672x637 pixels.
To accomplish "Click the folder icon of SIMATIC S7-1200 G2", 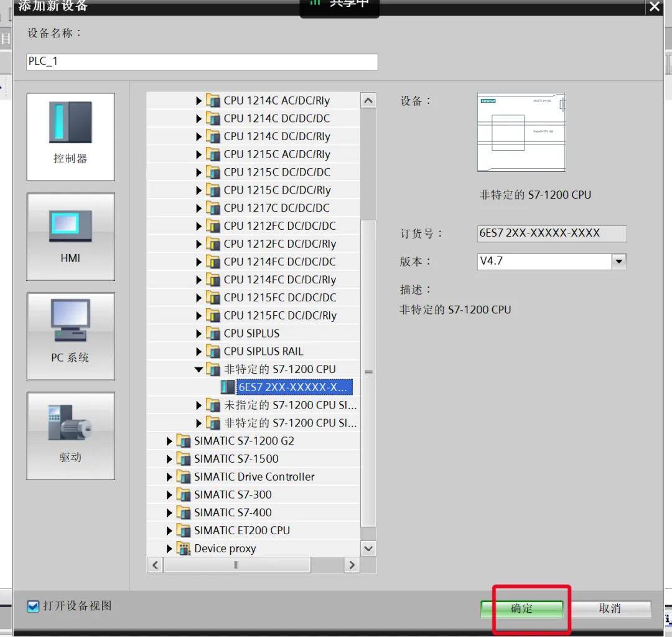I will [x=184, y=440].
